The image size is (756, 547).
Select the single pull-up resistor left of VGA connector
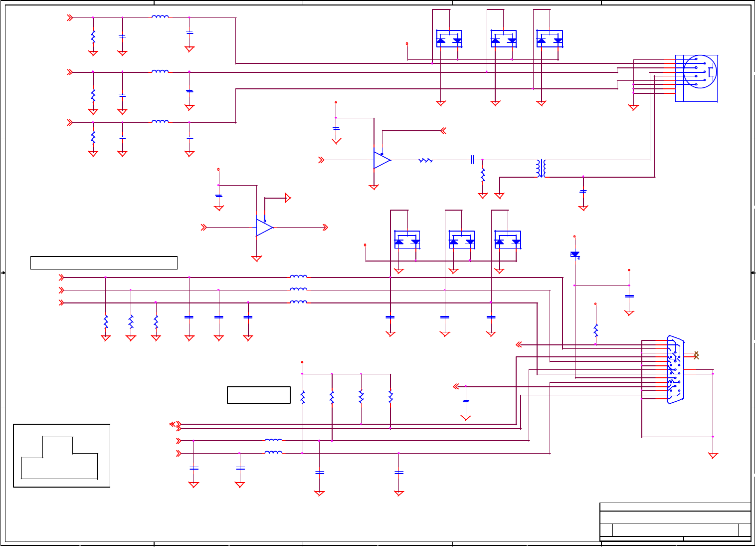[x=595, y=330]
